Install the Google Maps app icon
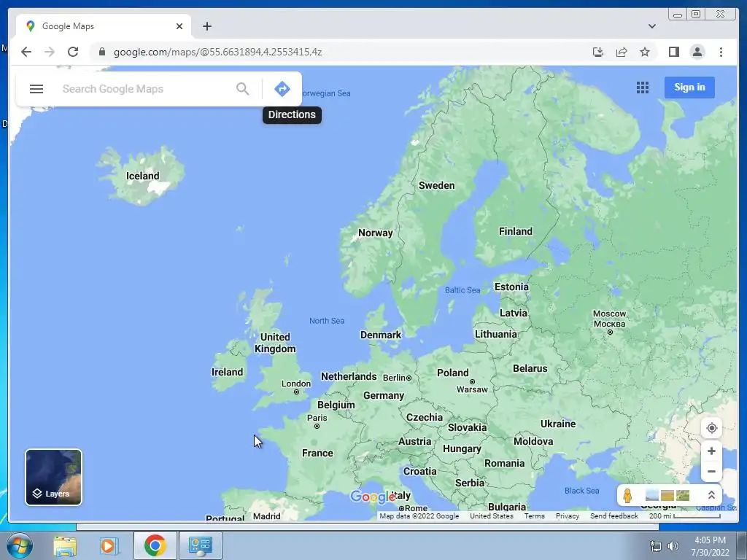747x560 pixels. (x=598, y=52)
